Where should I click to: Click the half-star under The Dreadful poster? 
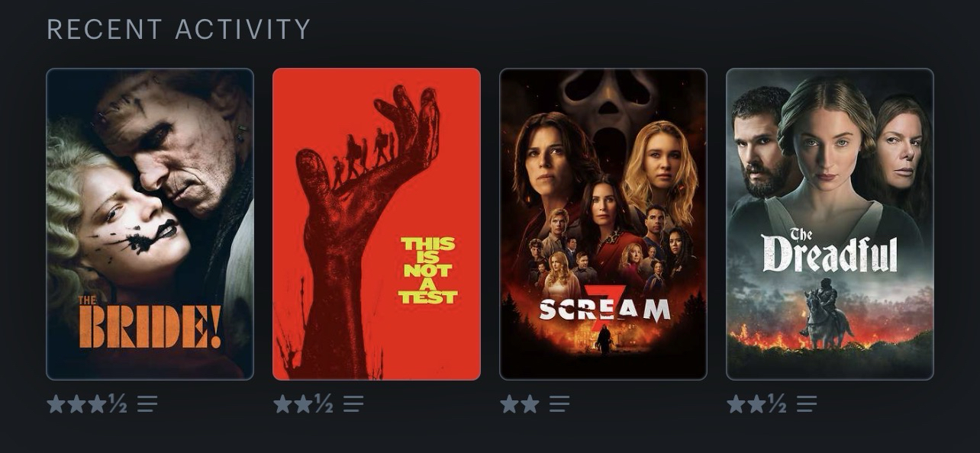[x=777, y=404]
